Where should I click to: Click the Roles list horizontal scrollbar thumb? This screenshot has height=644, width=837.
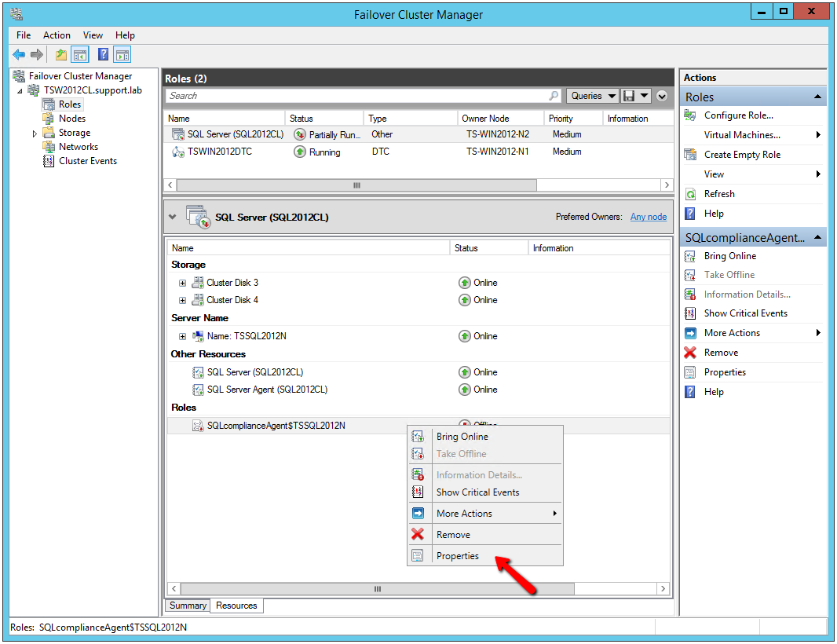point(356,185)
